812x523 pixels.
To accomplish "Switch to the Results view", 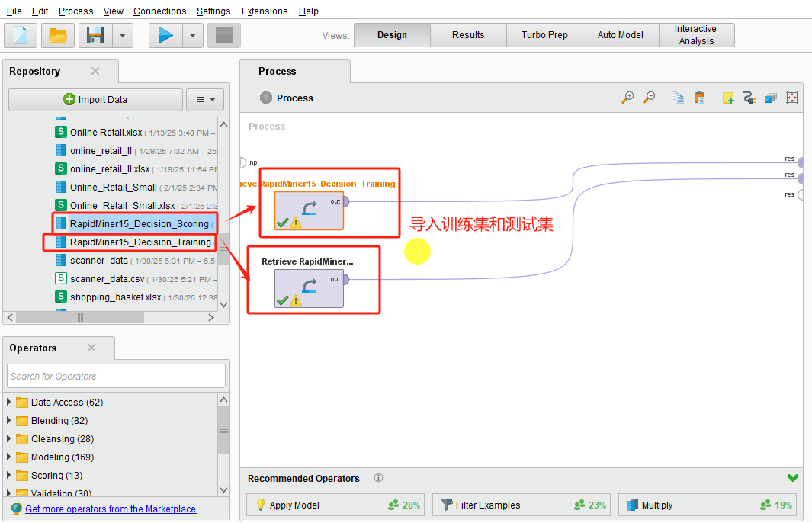I will pos(468,35).
